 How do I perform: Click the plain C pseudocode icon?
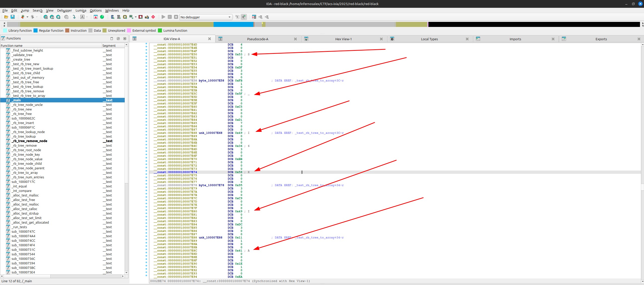click(237, 17)
